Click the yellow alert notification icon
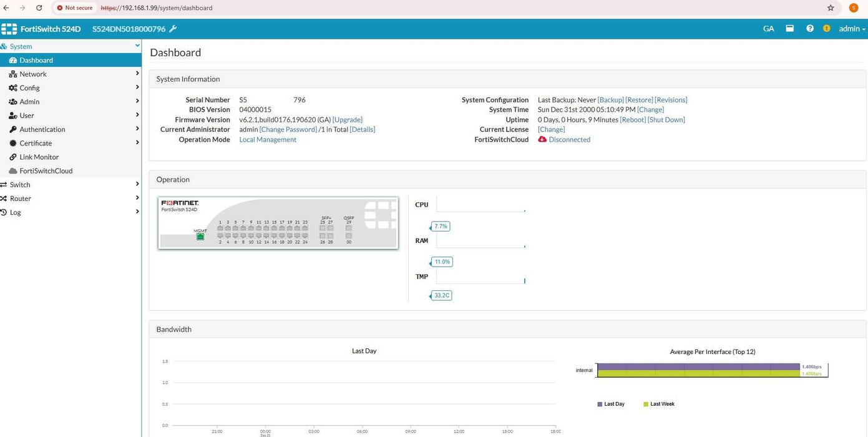The width and height of the screenshot is (868, 437). pyautogui.click(x=827, y=29)
